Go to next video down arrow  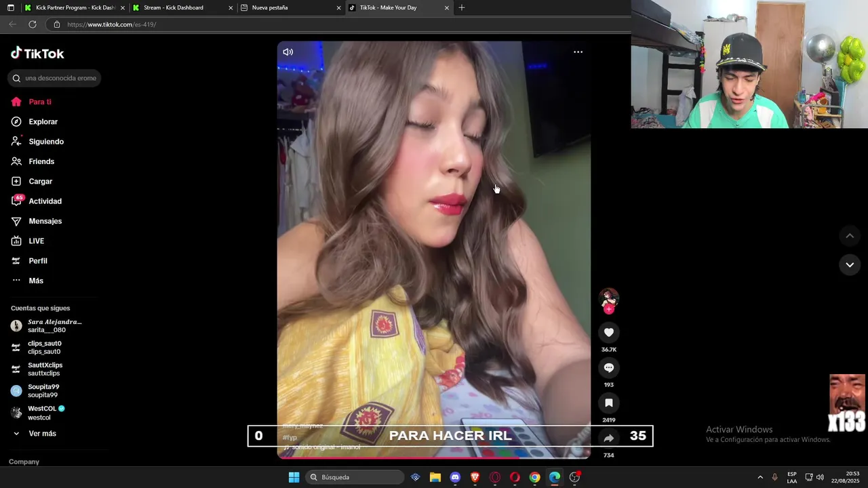pyautogui.click(x=850, y=265)
